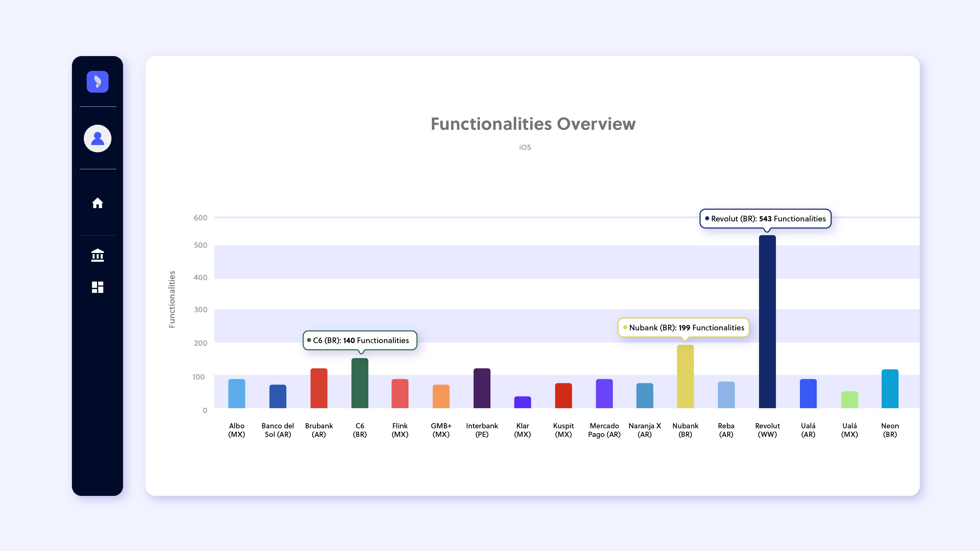
Task: Open the dashboard grid icon
Action: pyautogui.click(x=98, y=287)
